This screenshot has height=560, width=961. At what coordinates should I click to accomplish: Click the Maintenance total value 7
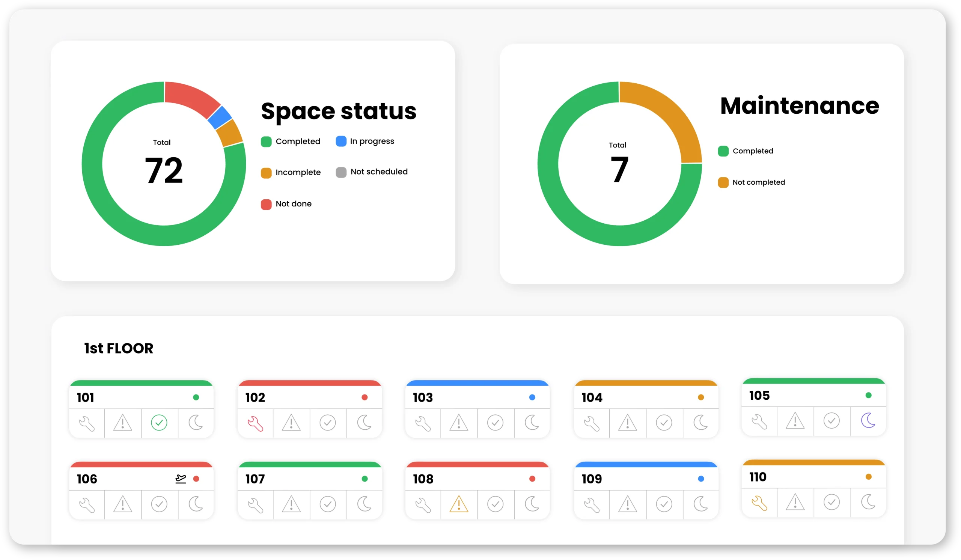[619, 170]
